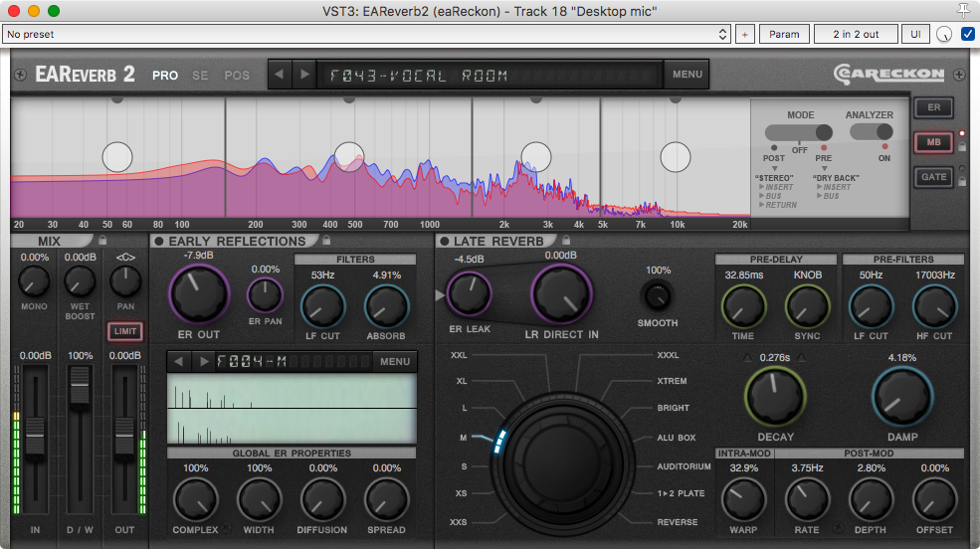Open the Param menu

point(784,34)
